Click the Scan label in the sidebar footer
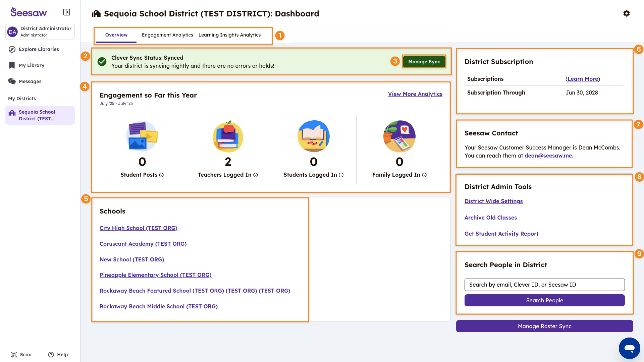Image resolution: width=644 pixels, height=362 pixels. pyautogui.click(x=26, y=355)
